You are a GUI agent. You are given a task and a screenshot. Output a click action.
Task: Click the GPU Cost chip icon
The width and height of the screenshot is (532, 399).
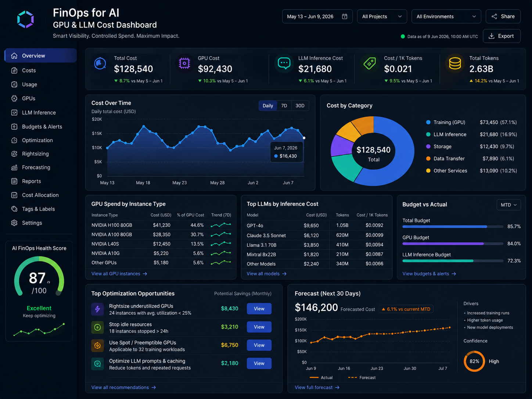click(x=184, y=64)
